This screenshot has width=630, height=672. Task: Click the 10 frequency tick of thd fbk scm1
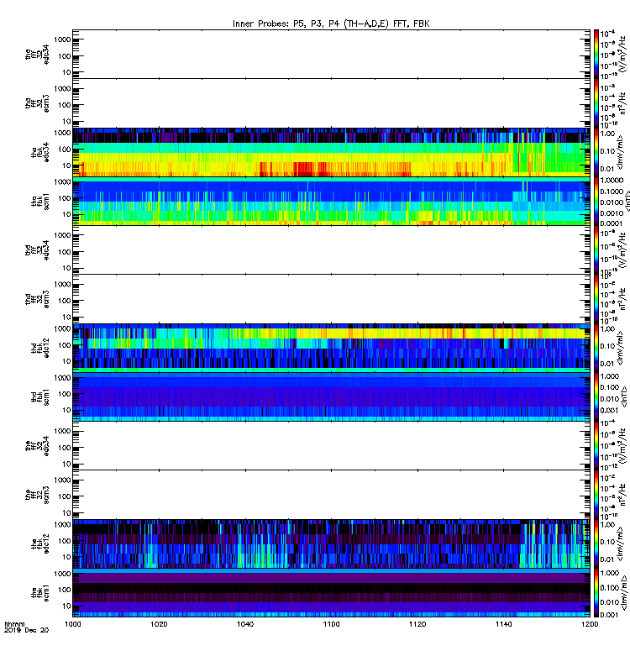67,410
